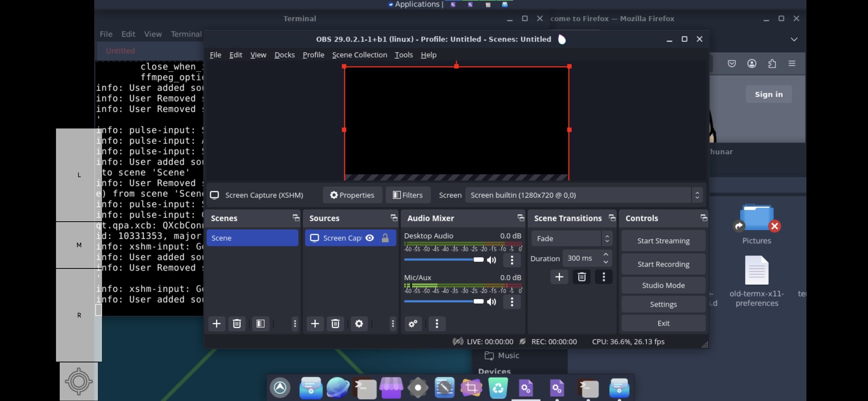Open source Filters button
The image size is (868, 401).
pyautogui.click(x=408, y=195)
